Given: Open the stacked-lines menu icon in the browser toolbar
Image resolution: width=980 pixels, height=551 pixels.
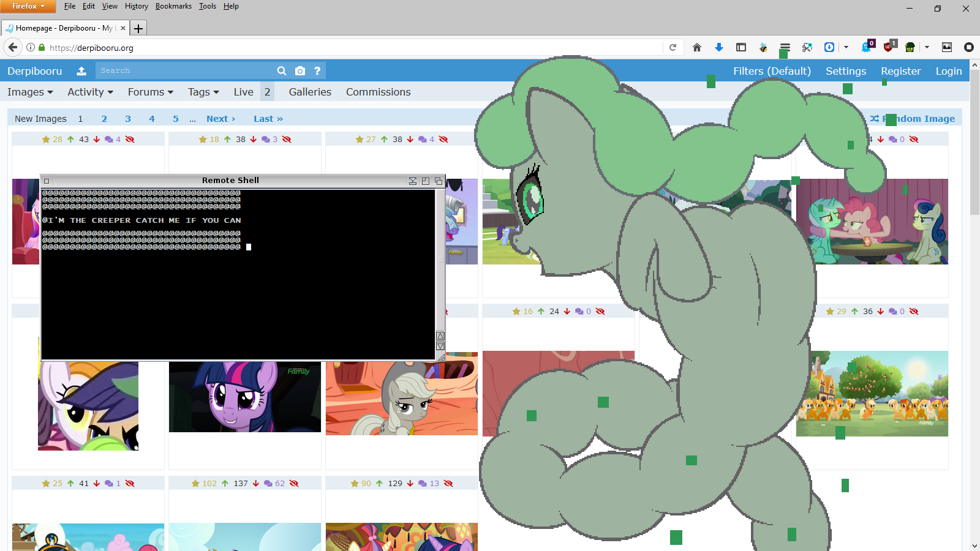Looking at the screenshot, I should (785, 47).
